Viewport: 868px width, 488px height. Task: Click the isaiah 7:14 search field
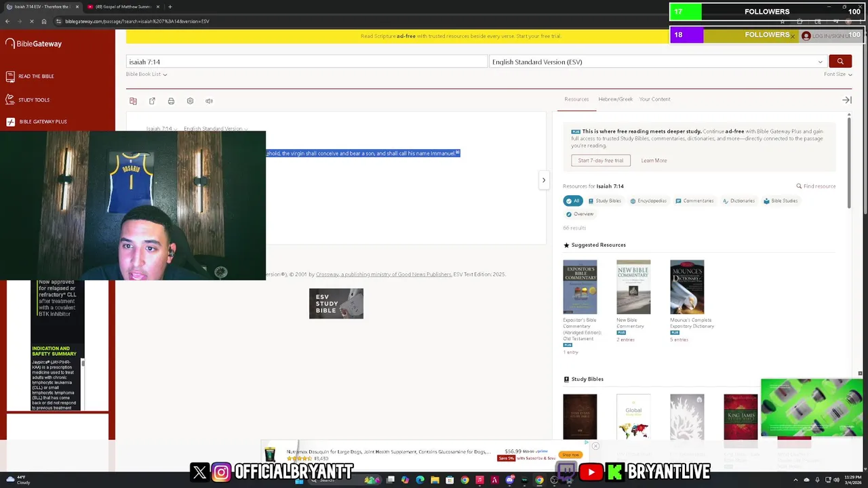pyautogui.click(x=307, y=62)
